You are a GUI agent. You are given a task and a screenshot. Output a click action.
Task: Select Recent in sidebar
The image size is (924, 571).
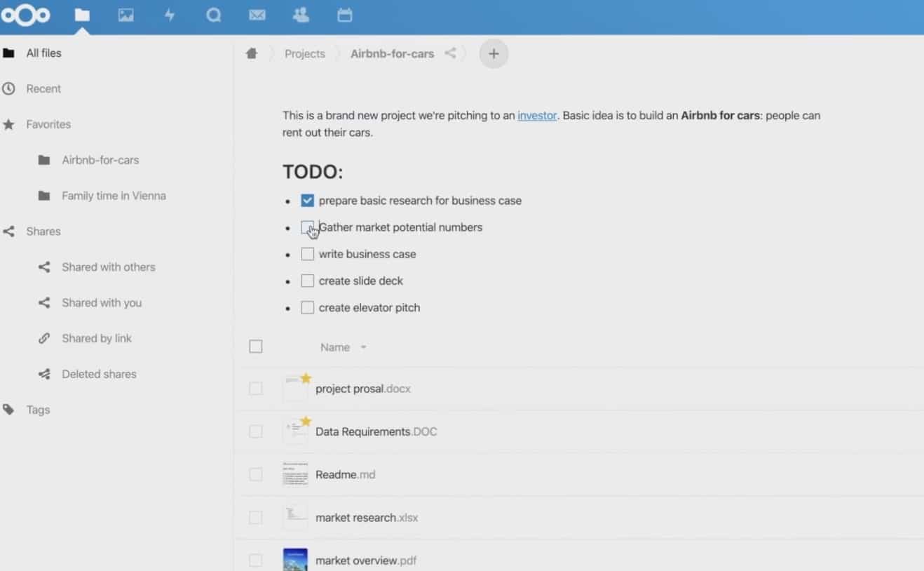[x=43, y=88]
